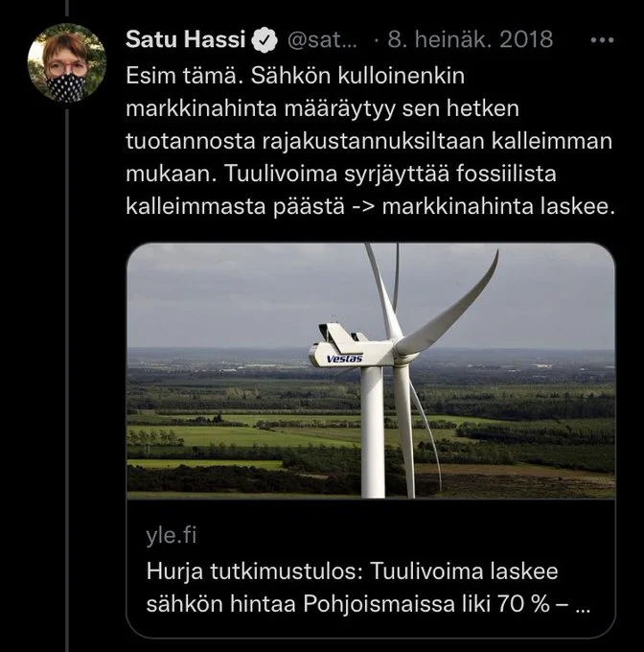Viewport: 644px width, 652px height.
Task: Click the Vestas logo on the turbine
Action: point(343,358)
